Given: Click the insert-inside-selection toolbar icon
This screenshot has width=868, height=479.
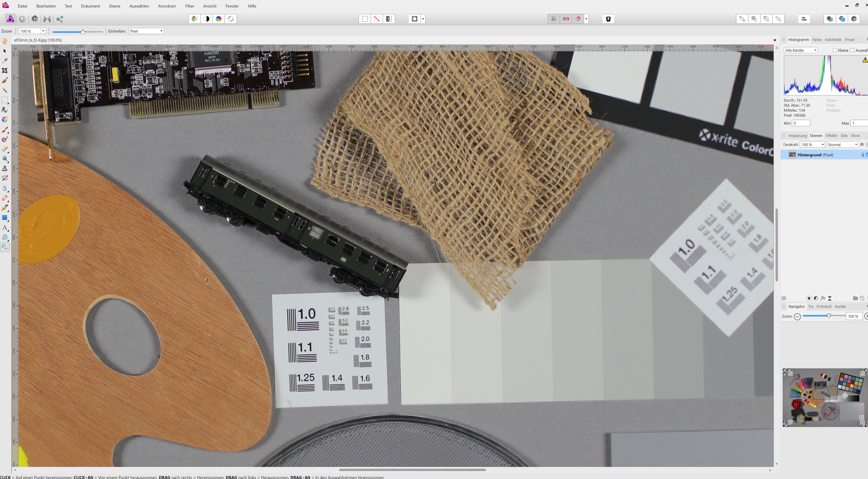Looking at the screenshot, I should [x=854, y=19].
